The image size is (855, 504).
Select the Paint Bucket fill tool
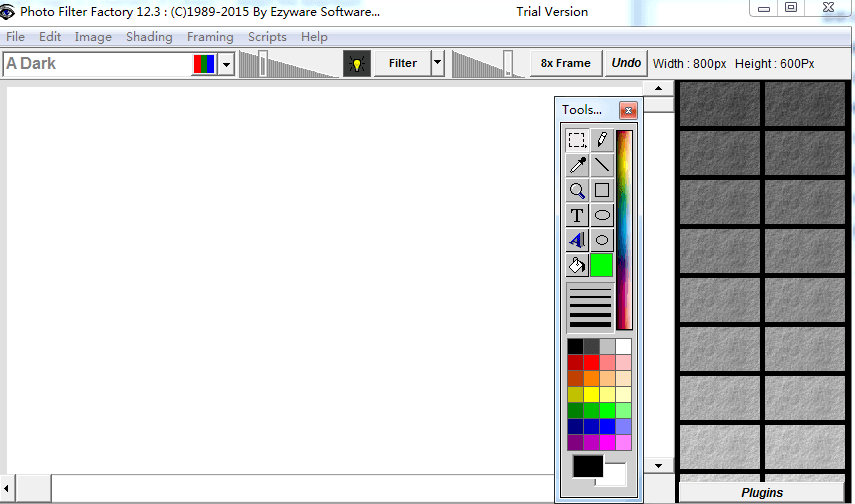click(577, 265)
